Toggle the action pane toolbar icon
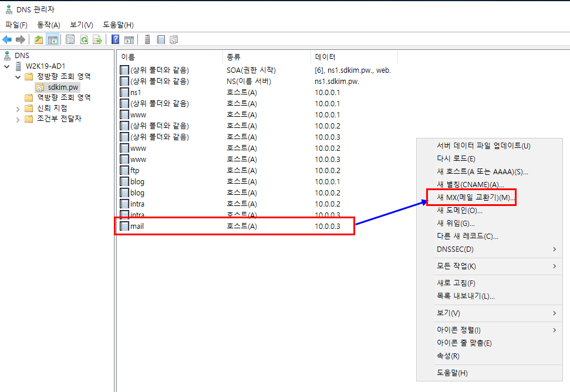The height and width of the screenshot is (392, 570). click(129, 39)
